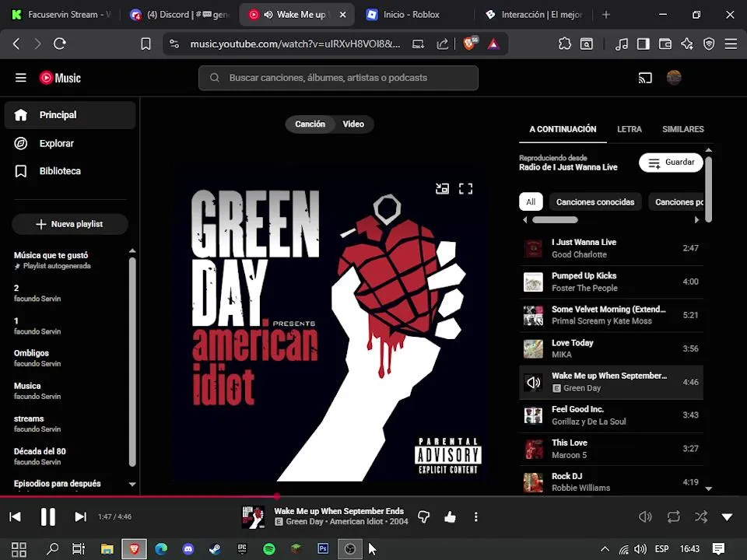Open Spotify from the taskbar
The height and width of the screenshot is (560, 747).
tap(269, 549)
